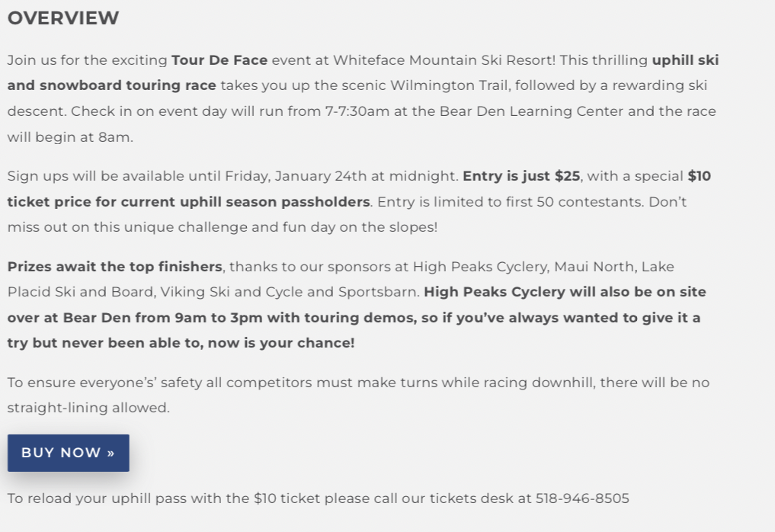Click the "7-7:30am" check-in time
This screenshot has height=532, width=775.
tap(357, 111)
